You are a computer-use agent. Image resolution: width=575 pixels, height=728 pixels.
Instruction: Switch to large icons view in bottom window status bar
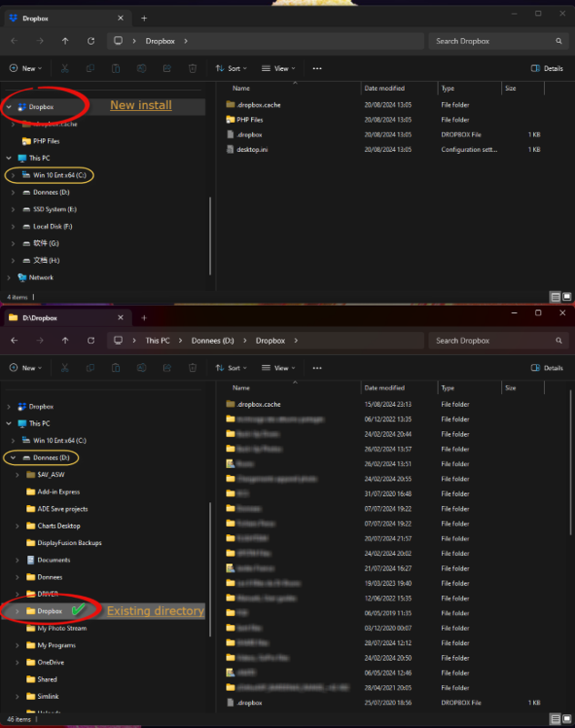point(567,719)
